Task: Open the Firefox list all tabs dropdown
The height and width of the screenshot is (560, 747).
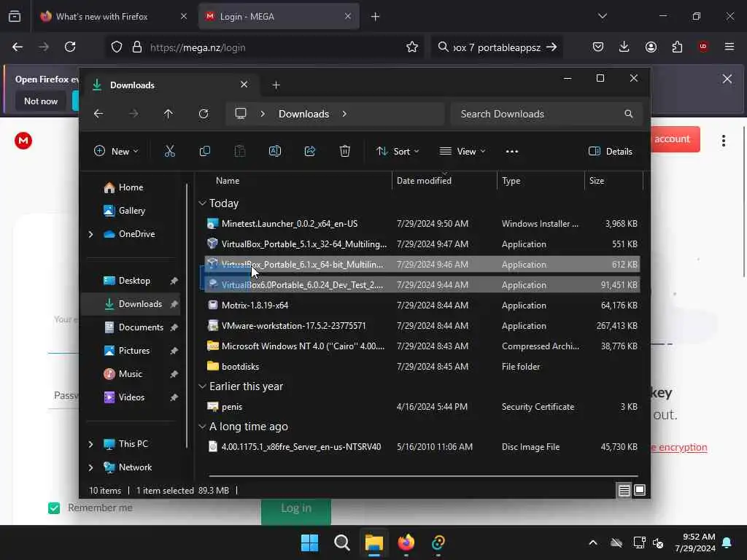Action: pyautogui.click(x=602, y=16)
